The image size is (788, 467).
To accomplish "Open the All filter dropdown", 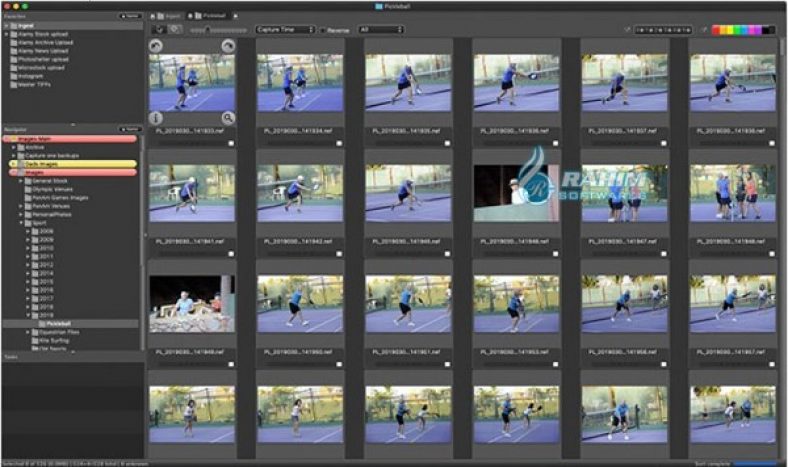I will pos(380,30).
